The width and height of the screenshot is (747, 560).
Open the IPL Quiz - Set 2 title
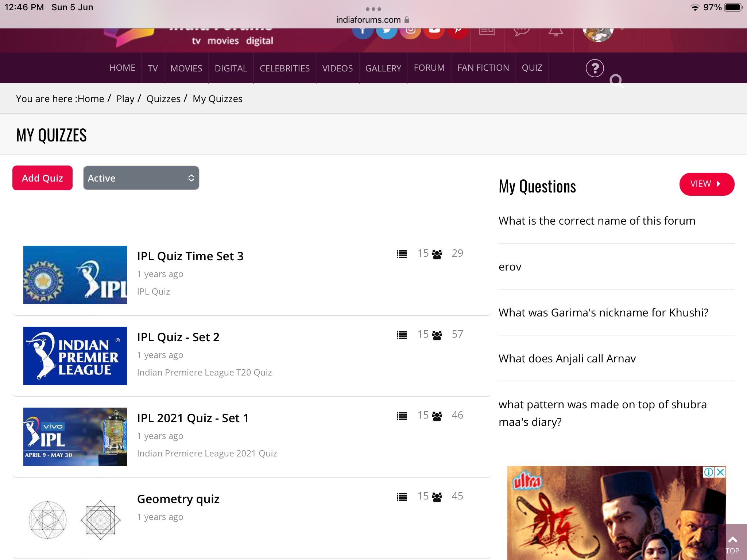click(x=178, y=337)
